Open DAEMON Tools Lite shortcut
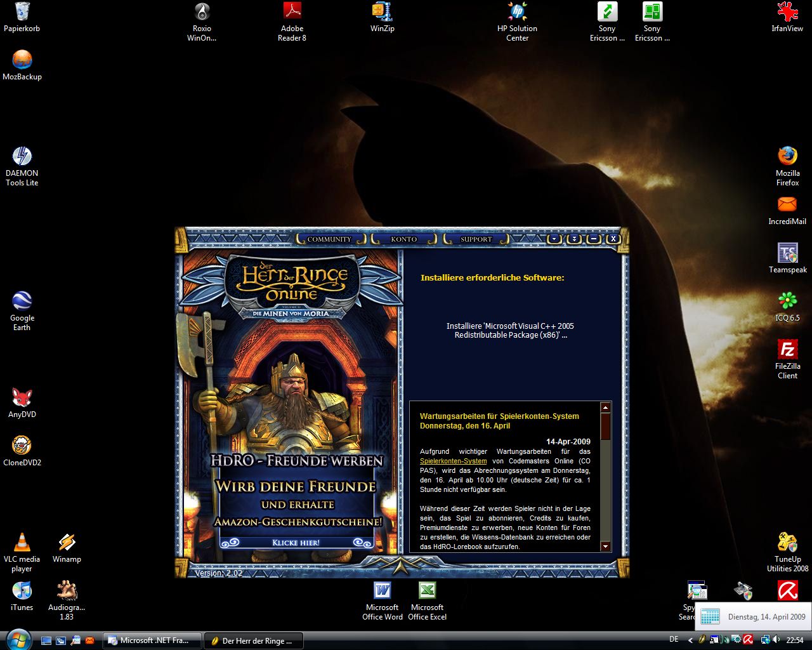The height and width of the screenshot is (650, 812). (22, 156)
